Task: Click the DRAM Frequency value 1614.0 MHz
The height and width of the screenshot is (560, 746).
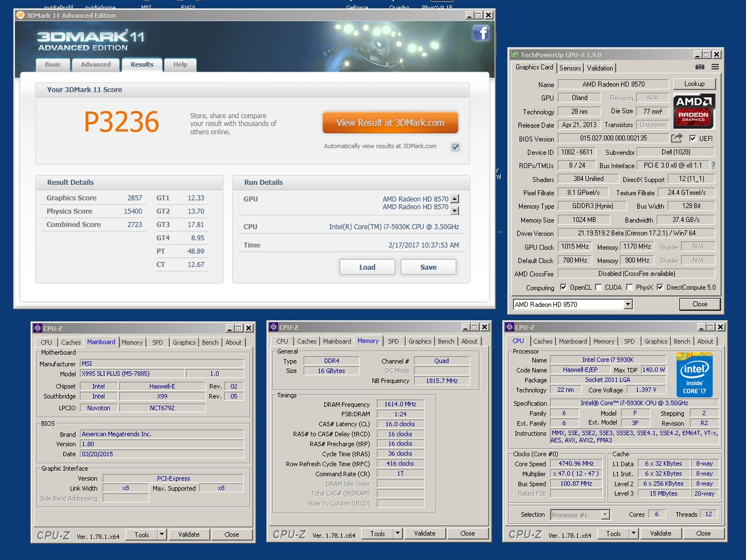Action: pyautogui.click(x=400, y=404)
